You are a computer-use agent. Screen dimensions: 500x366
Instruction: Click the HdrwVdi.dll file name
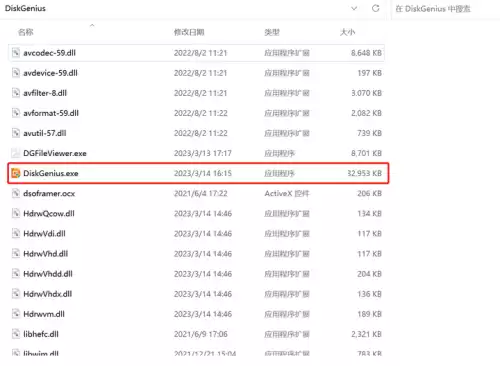pyautogui.click(x=44, y=234)
